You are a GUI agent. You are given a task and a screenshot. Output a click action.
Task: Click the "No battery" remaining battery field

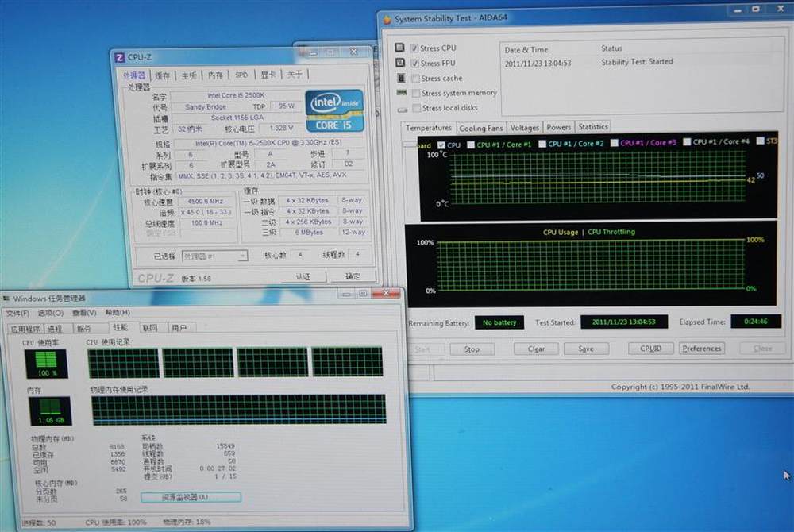click(x=499, y=322)
